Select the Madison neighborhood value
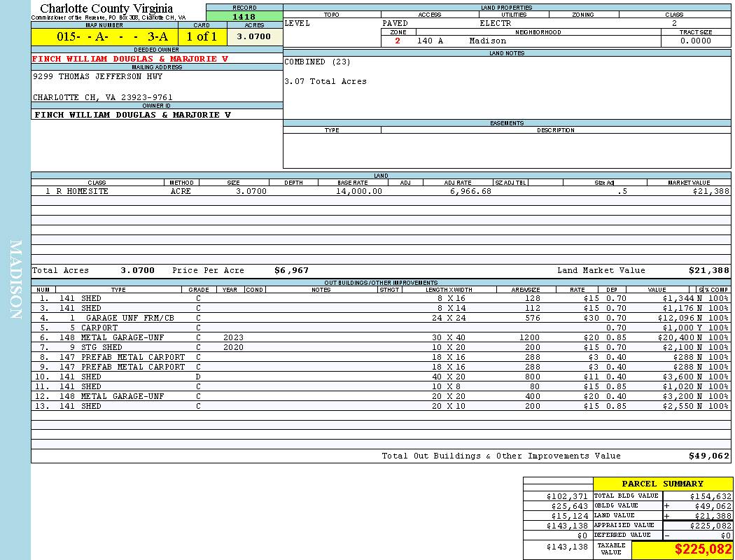Viewport: 735px width, 560px height. [x=487, y=41]
